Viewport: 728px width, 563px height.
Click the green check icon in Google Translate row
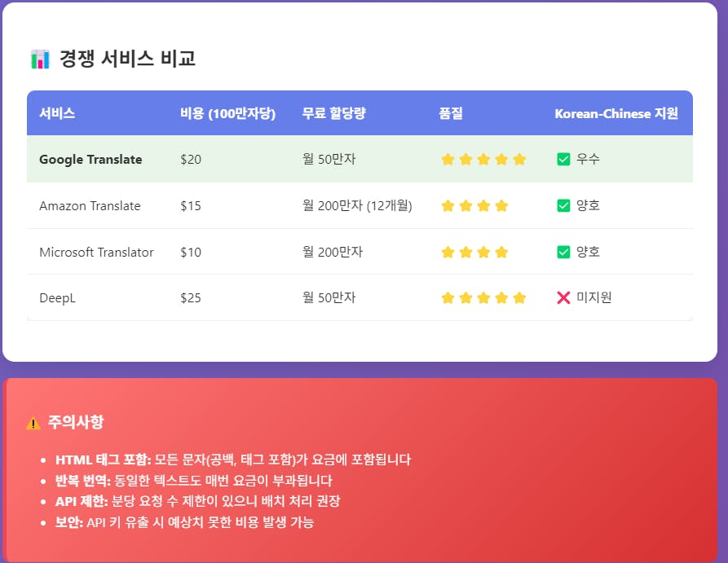[x=563, y=159]
